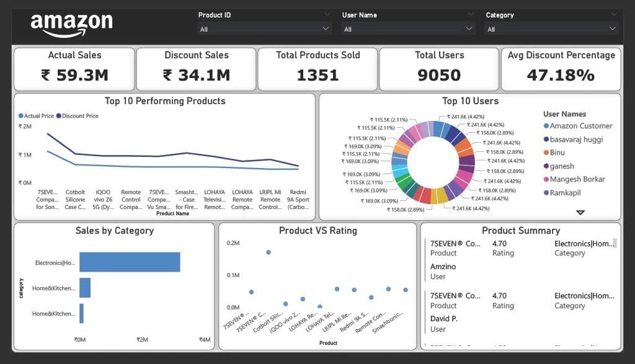
Task: Click the 0.1M scatter axis value
Action: 233,275
